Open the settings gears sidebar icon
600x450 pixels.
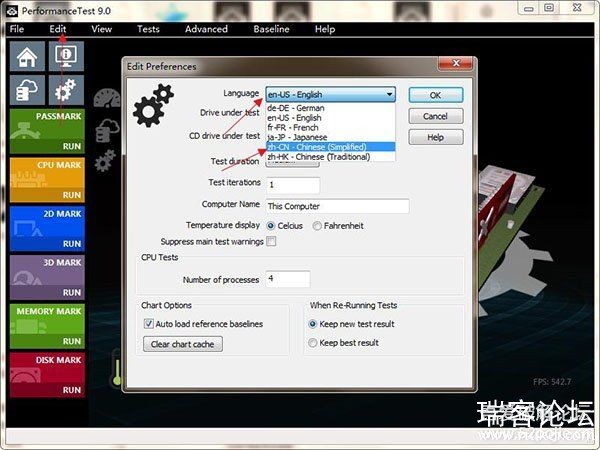66,90
